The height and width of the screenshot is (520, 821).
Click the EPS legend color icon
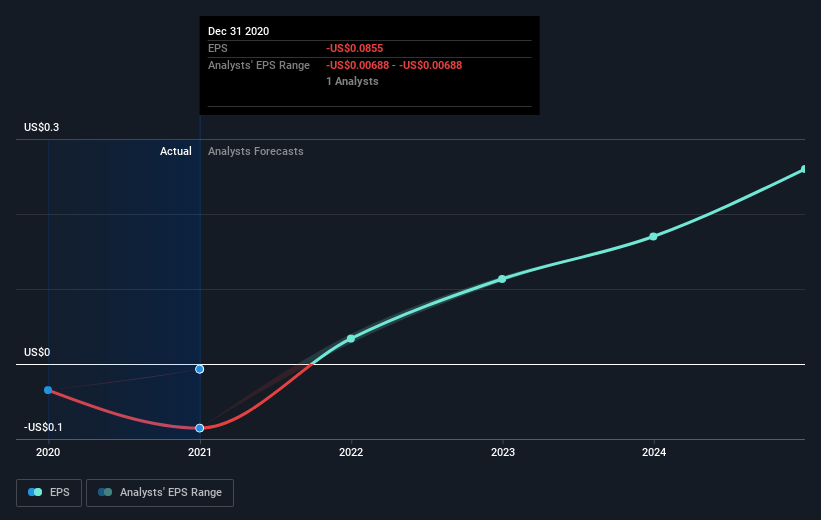[35, 492]
